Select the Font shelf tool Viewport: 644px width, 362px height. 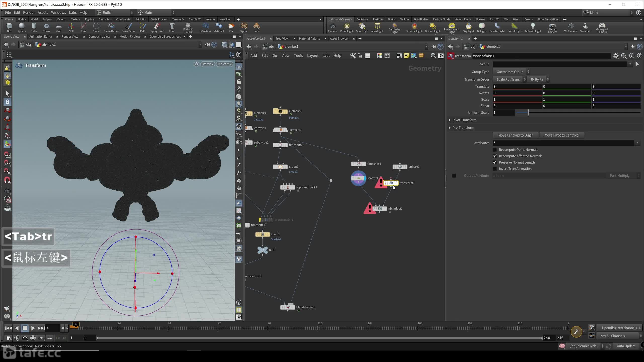click(x=172, y=27)
